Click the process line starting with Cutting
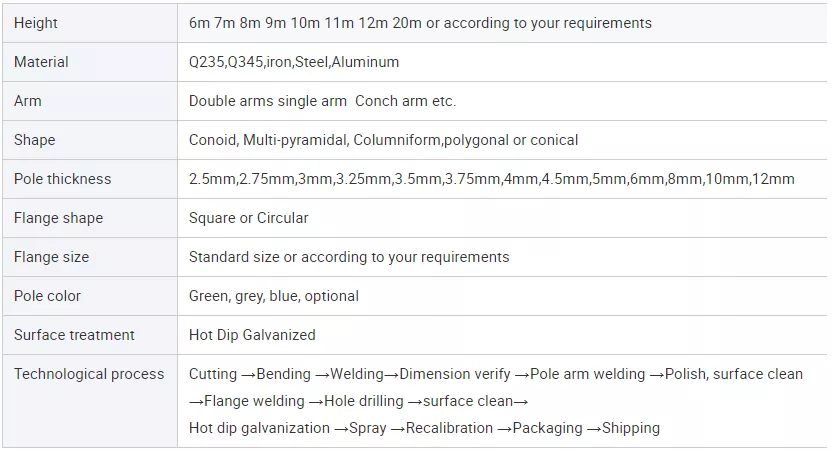Image resolution: width=832 pixels, height=451 pixels. (x=495, y=374)
